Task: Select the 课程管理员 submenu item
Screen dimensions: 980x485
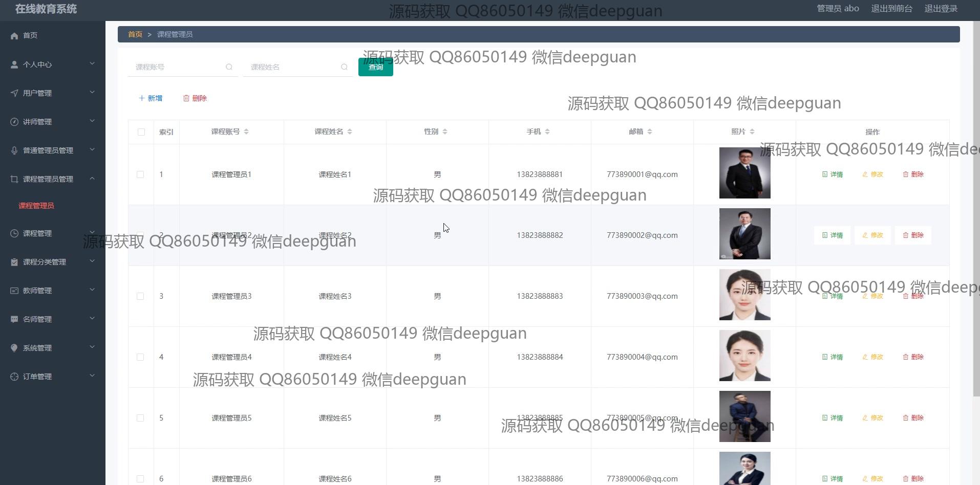Action: point(36,206)
